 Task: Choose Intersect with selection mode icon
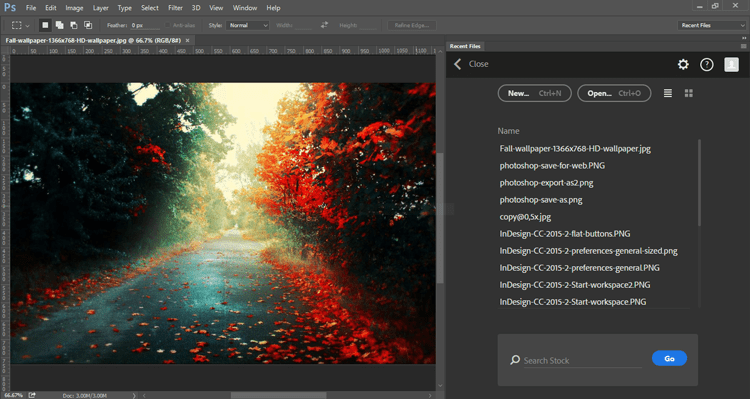tap(88, 25)
